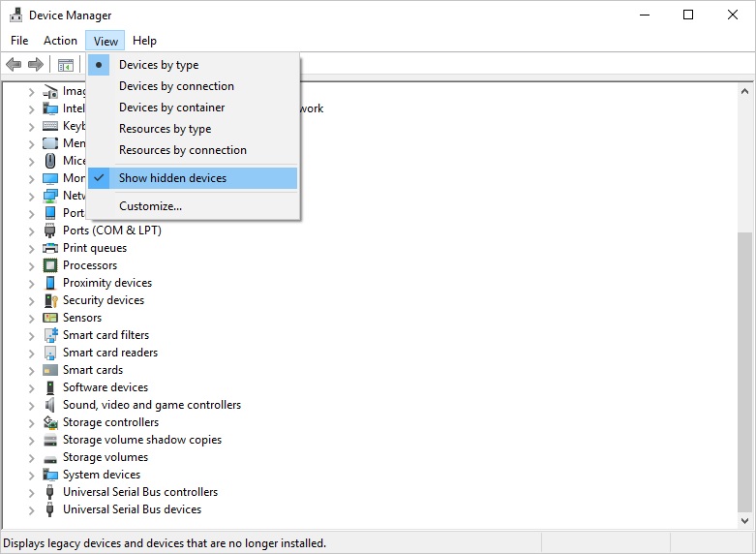The width and height of the screenshot is (756, 554).
Task: Expand the Storage controllers node
Action: tap(31, 422)
